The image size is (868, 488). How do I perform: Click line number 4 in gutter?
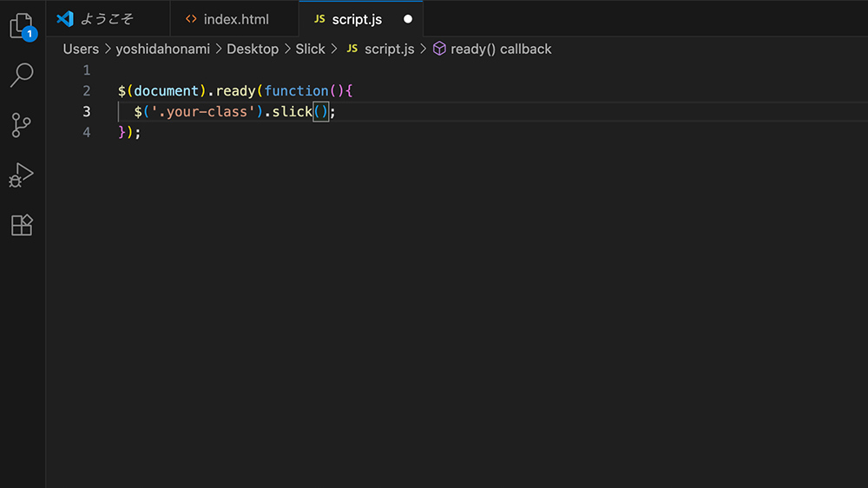pyautogui.click(x=86, y=132)
